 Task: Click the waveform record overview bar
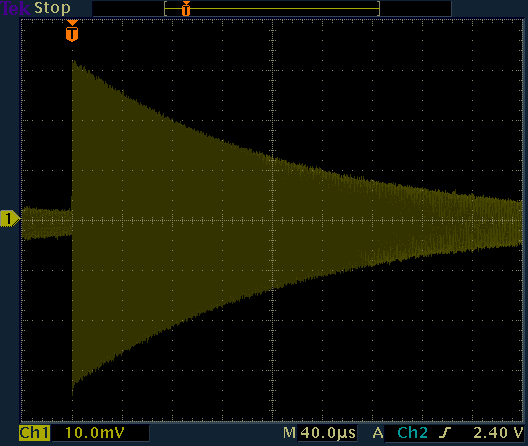click(272, 8)
